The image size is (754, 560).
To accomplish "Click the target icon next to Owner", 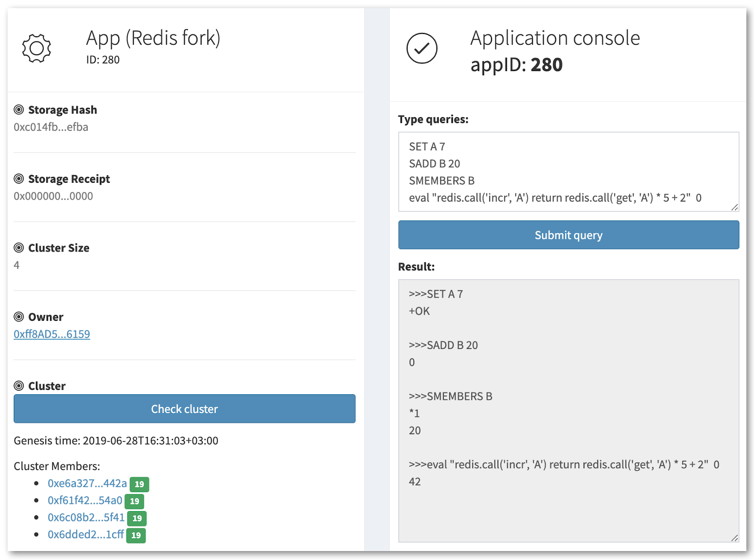I will point(19,317).
